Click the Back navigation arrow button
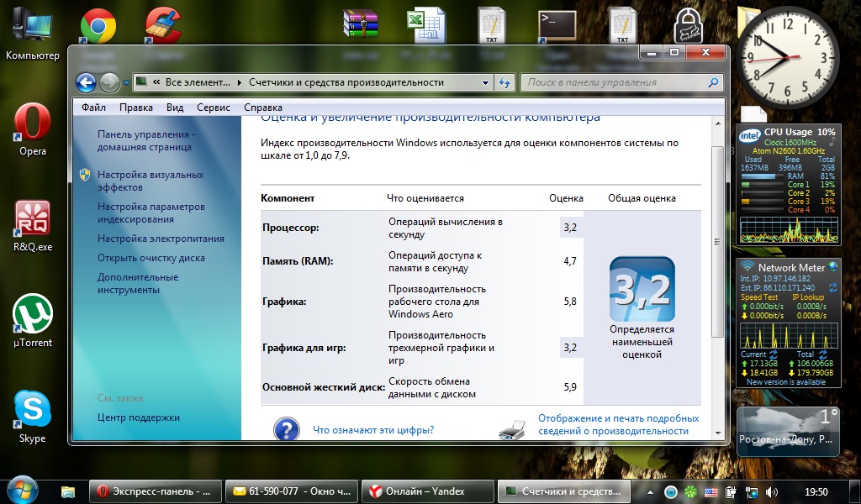 click(x=86, y=82)
